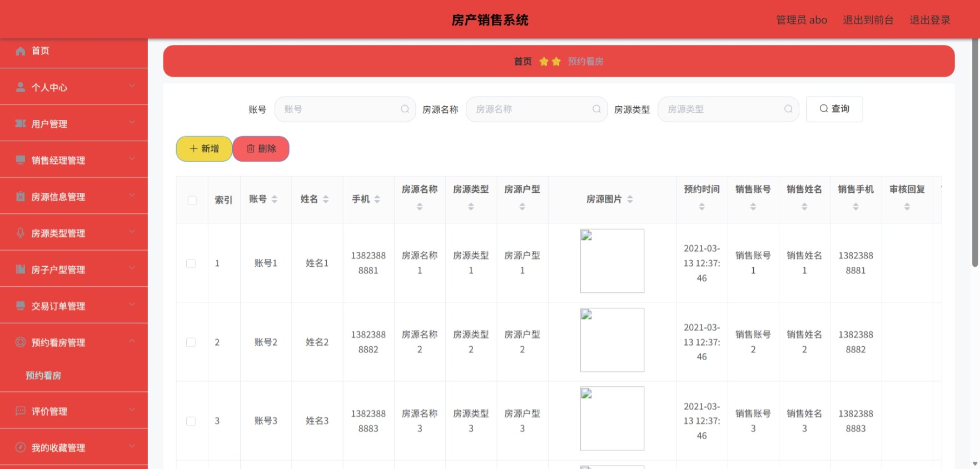Click the person icon beside 个人中心
980x469 pixels.
[21, 87]
